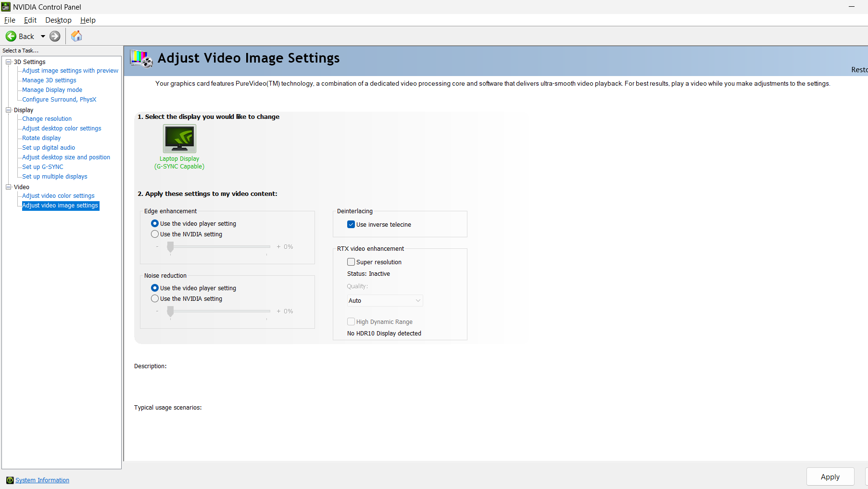Open Manage 3D settings page

coord(49,80)
